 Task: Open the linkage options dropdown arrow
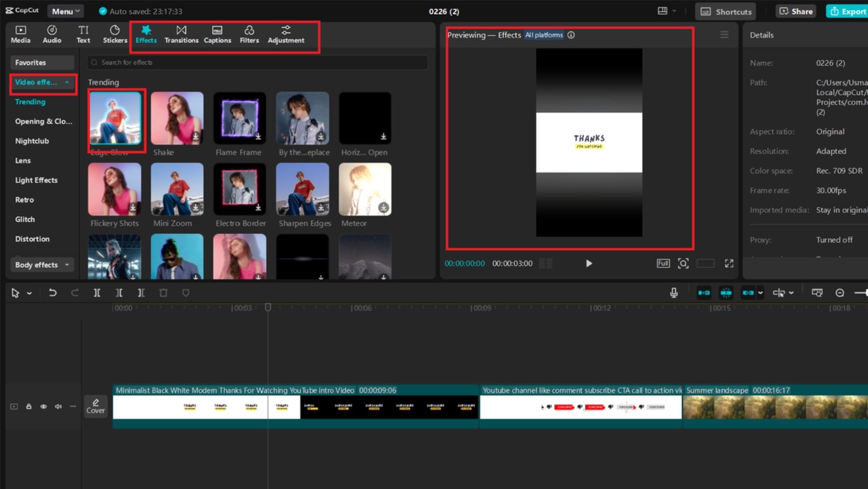[x=761, y=293]
